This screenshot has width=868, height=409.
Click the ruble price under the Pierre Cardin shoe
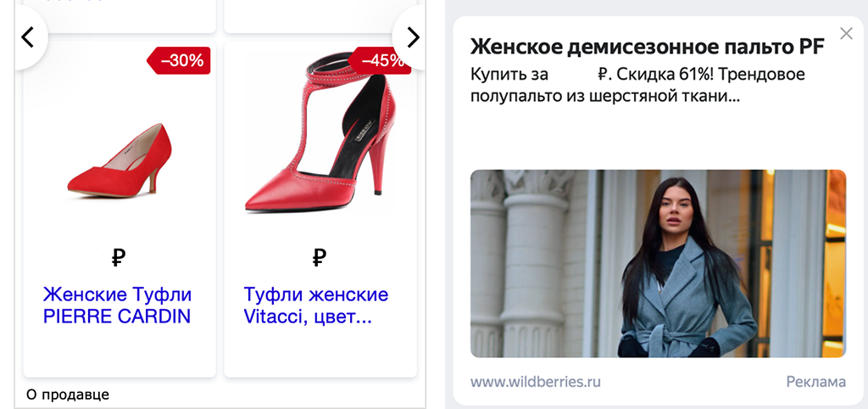pos(119,258)
